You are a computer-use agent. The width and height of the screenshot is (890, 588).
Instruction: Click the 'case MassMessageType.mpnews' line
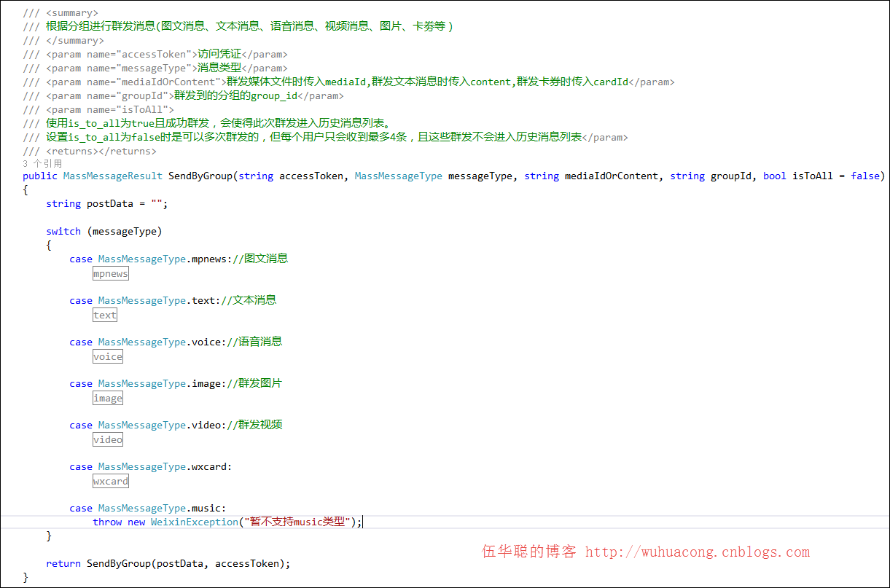click(x=179, y=259)
